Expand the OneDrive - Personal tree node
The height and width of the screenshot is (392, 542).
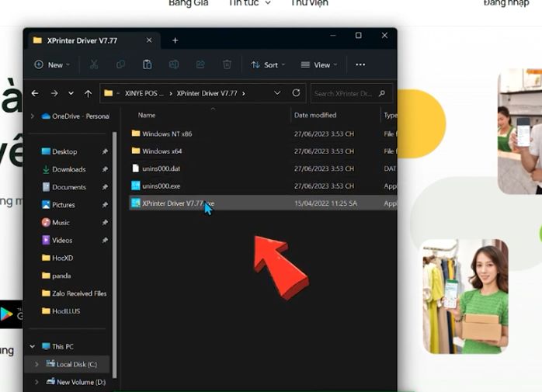[x=32, y=116]
